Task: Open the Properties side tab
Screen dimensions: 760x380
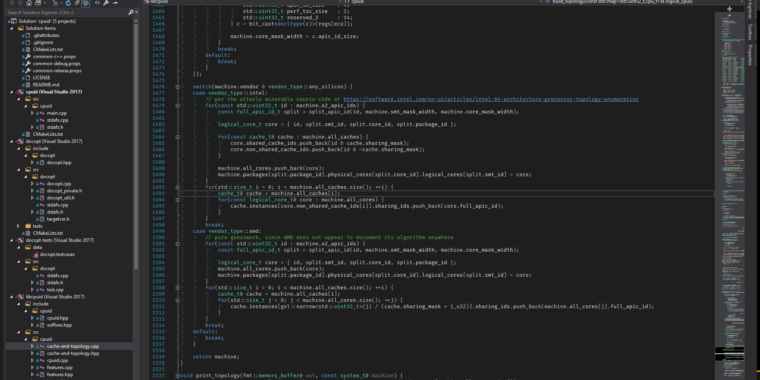Action: [x=750, y=55]
